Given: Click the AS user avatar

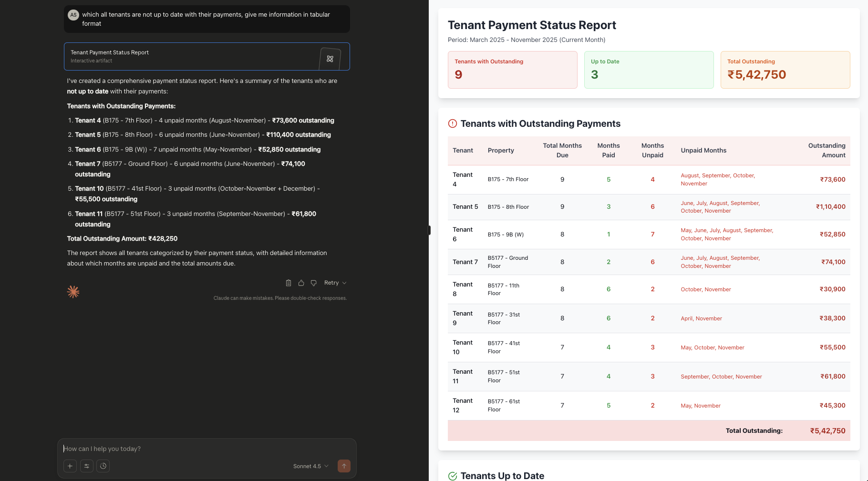Looking at the screenshot, I should (73, 15).
